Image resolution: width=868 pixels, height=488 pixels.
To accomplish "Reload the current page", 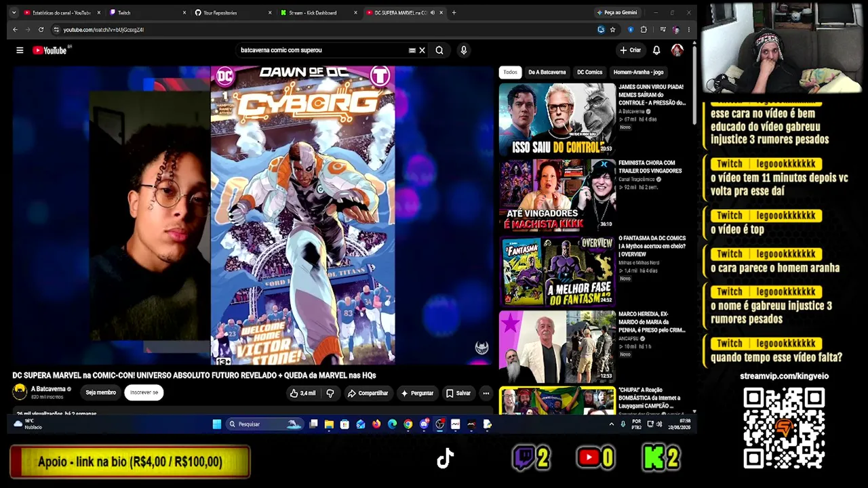I will (41, 30).
